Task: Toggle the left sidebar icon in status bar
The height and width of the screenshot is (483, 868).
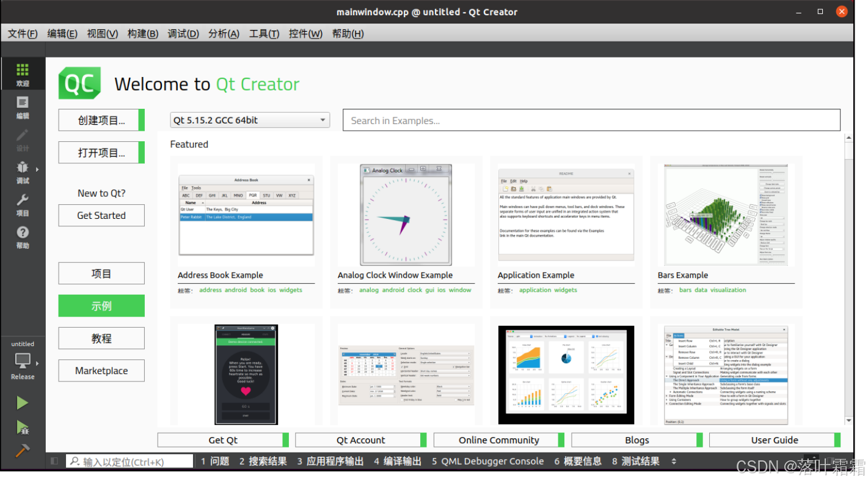Action: coord(54,461)
